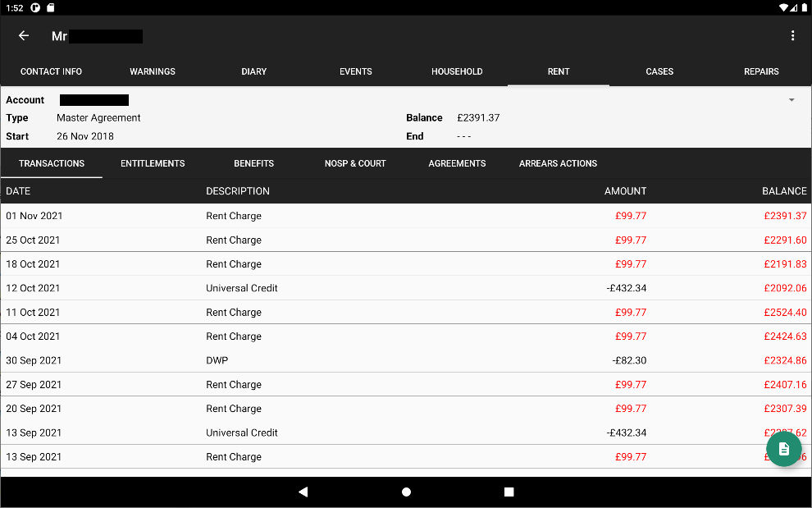The image size is (812, 508).
Task: Click the £2092.06 balance value
Action: pyautogui.click(x=785, y=288)
